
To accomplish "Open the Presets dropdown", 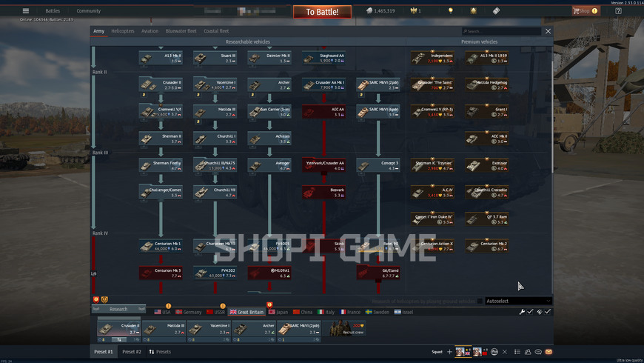I will (160, 352).
